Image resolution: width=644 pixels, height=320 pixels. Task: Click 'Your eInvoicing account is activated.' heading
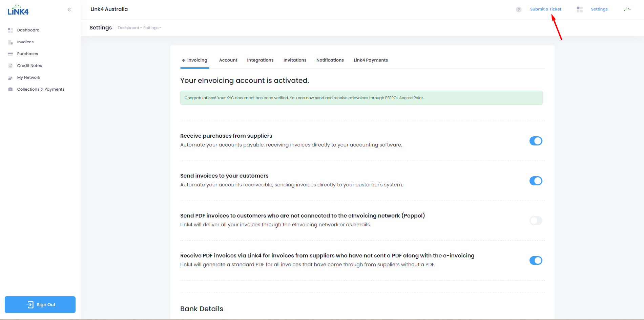[245, 81]
